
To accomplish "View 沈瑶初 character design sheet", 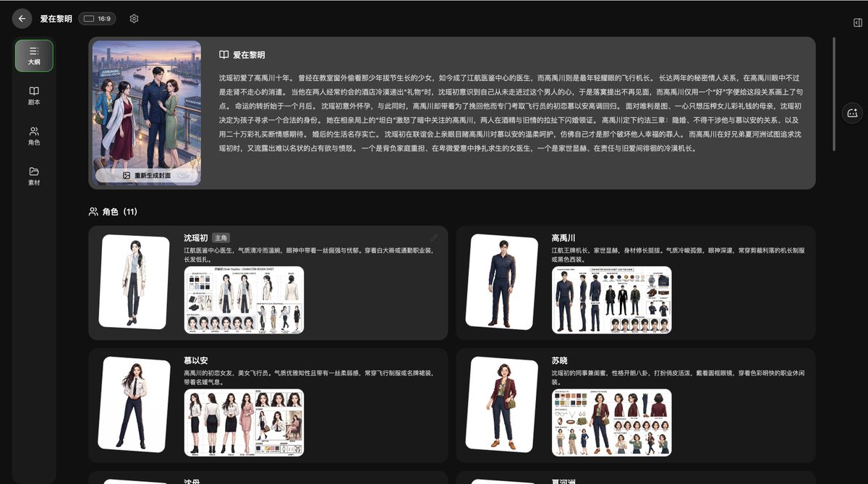I will [244, 300].
